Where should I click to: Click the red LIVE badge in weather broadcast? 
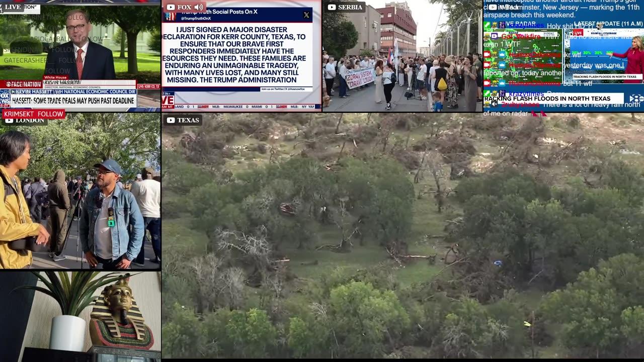(578, 33)
